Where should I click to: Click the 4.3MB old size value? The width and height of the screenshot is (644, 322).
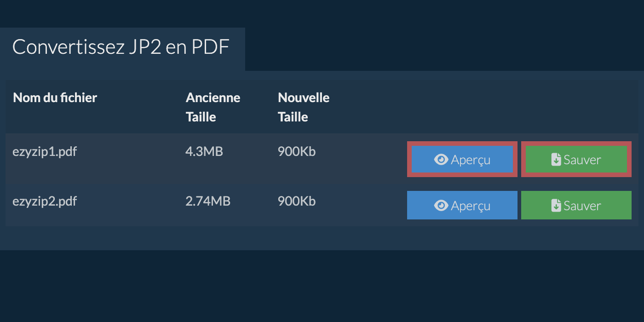(204, 151)
